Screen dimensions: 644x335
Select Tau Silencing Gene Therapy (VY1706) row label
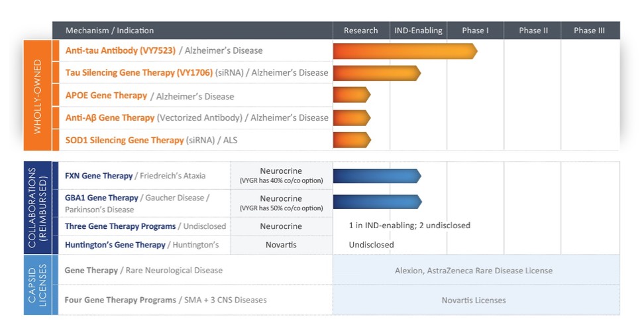tap(130, 73)
